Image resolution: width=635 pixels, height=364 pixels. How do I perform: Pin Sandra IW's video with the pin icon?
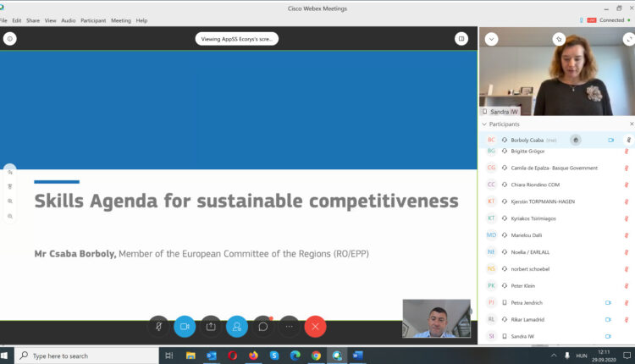click(558, 39)
